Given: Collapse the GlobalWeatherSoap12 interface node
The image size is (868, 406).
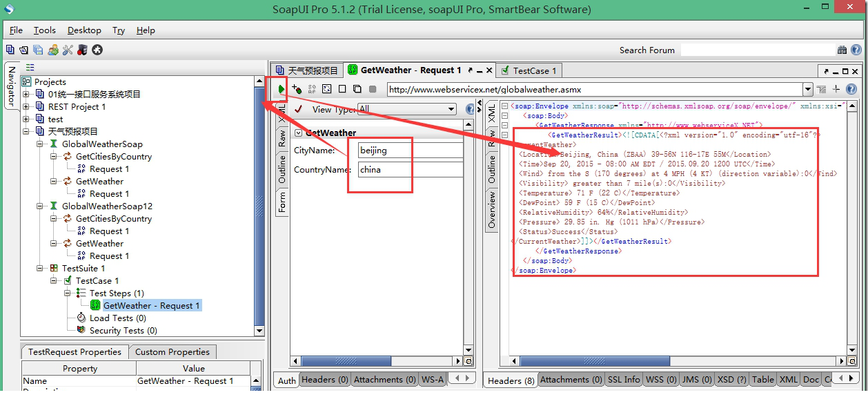Looking at the screenshot, I should click(40, 206).
